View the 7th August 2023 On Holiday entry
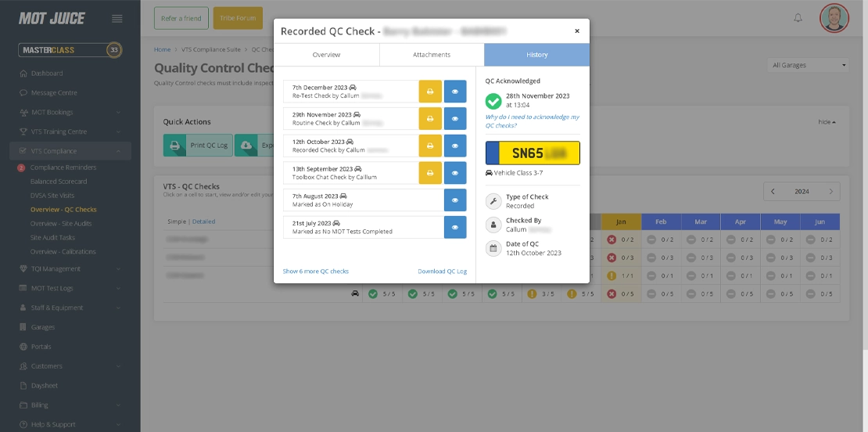Image resolution: width=868 pixels, height=432 pixels. pyautogui.click(x=455, y=200)
